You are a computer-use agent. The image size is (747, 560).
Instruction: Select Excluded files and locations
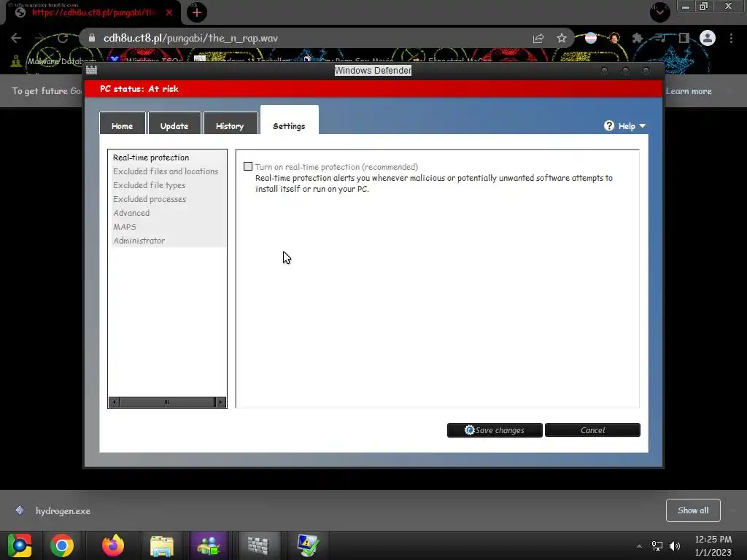(x=167, y=171)
